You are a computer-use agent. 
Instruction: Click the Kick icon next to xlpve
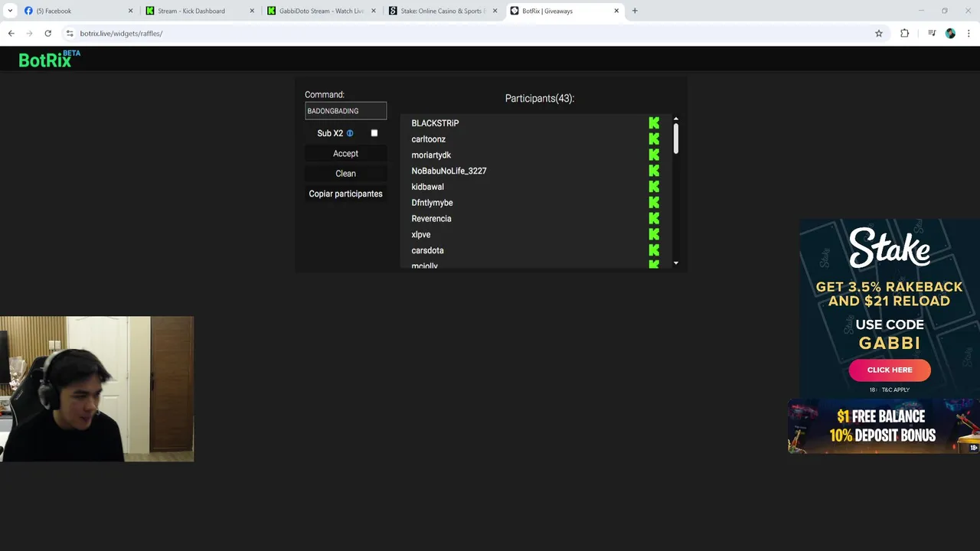[x=654, y=234]
